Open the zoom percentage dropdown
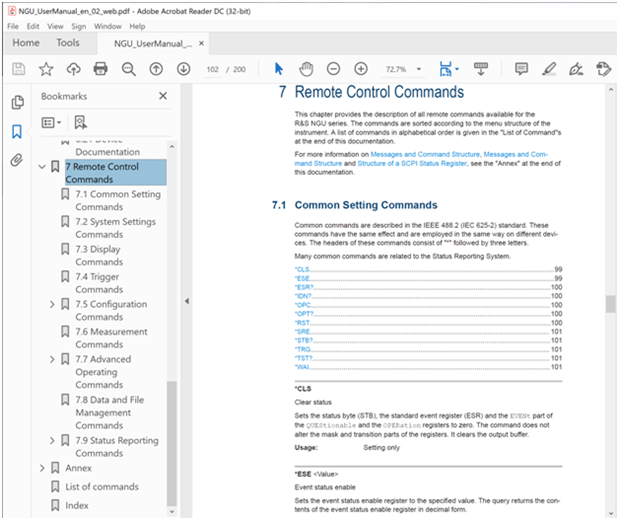Viewport: 619px width, 520px height. (415, 69)
